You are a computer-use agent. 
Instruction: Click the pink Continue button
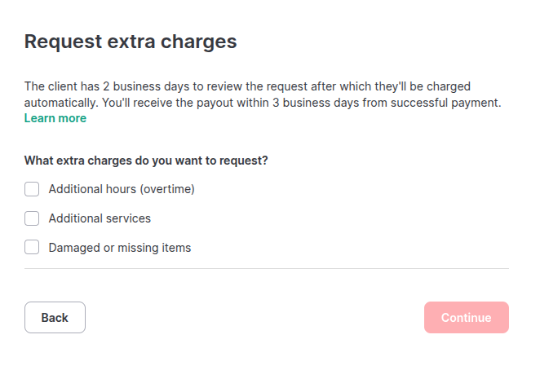[467, 318]
